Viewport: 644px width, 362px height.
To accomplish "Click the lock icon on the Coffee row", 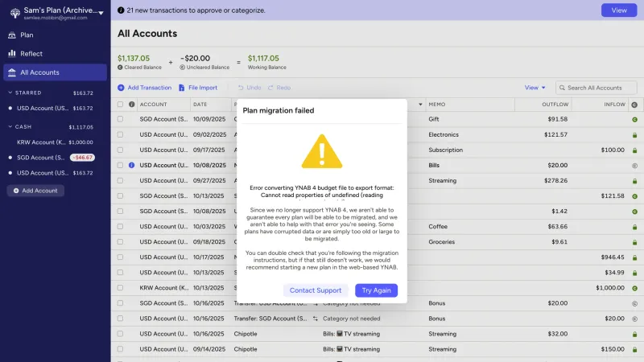I will click(634, 227).
